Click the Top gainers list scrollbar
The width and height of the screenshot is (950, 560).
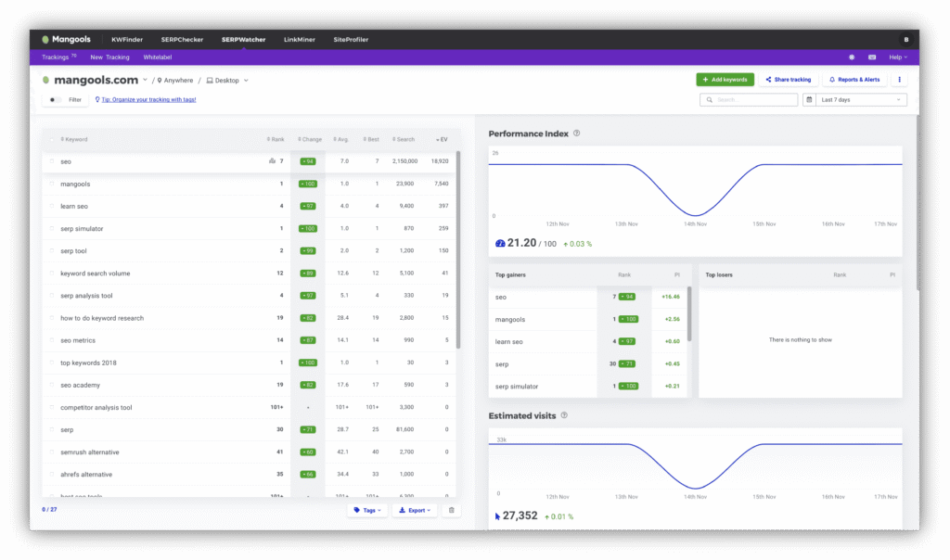[x=689, y=314]
